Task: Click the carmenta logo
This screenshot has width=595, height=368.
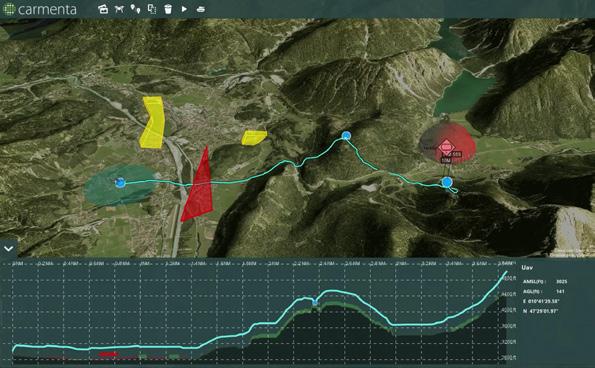Action: click(x=40, y=9)
